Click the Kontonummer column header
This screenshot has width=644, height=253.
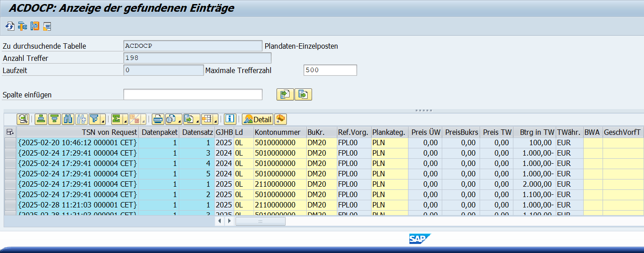(279, 132)
